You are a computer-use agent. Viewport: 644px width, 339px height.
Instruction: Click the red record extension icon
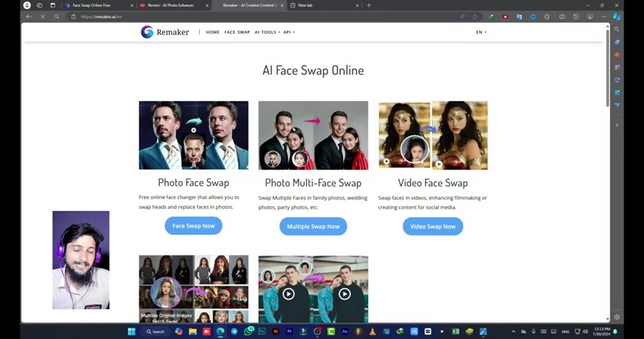click(505, 17)
